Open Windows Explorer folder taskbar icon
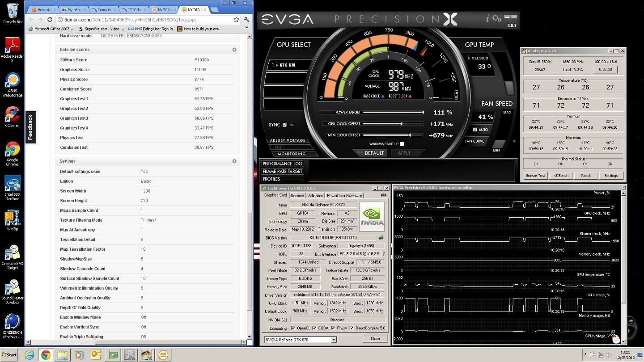644x362 pixels. (x=63, y=355)
